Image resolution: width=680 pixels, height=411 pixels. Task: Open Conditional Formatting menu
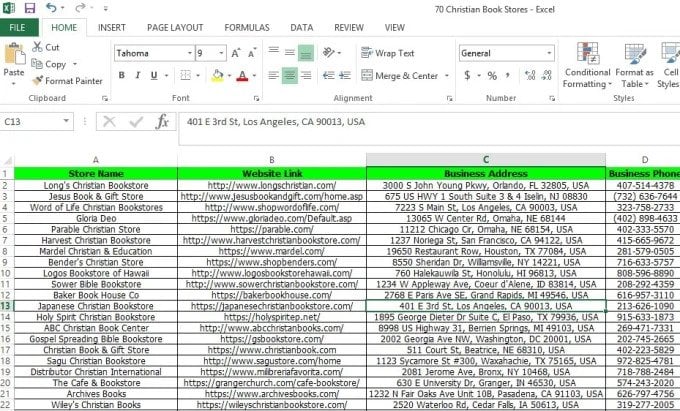click(587, 65)
